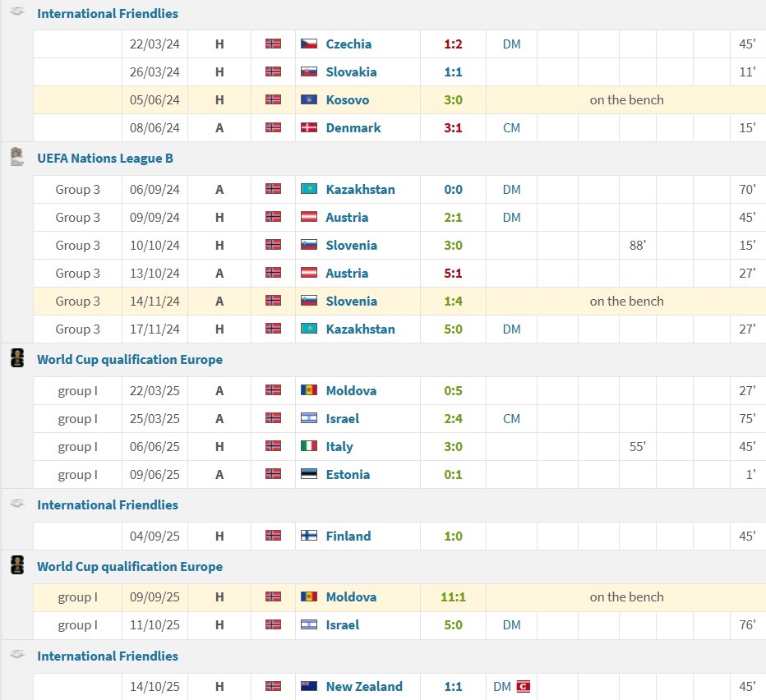The height and width of the screenshot is (700, 766).
Task: Click the New Zealand flag icon
Action: 309,686
